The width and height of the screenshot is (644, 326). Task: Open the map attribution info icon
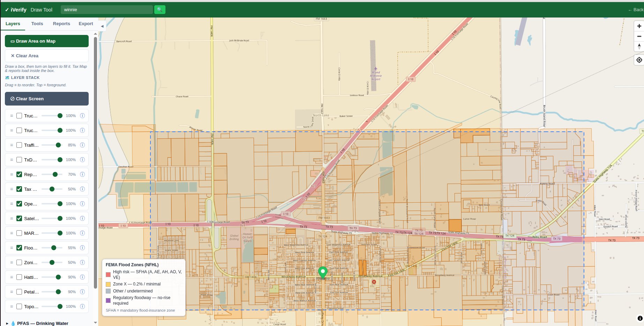(640, 318)
